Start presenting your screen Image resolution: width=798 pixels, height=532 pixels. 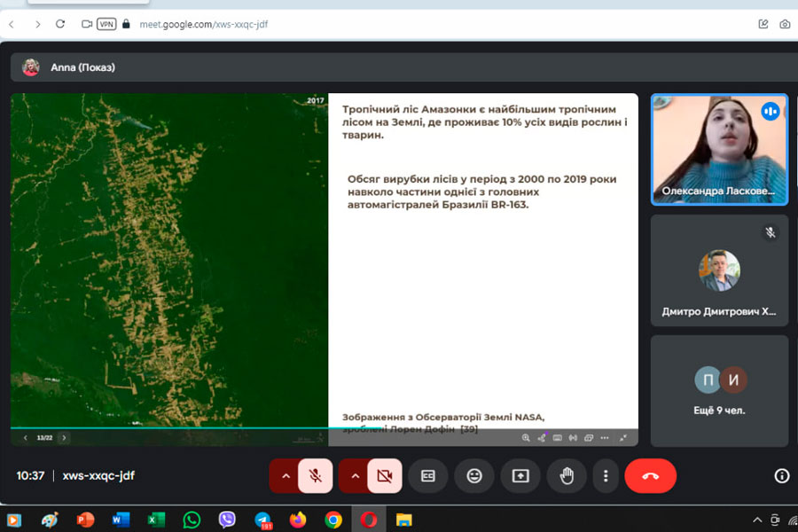520,476
